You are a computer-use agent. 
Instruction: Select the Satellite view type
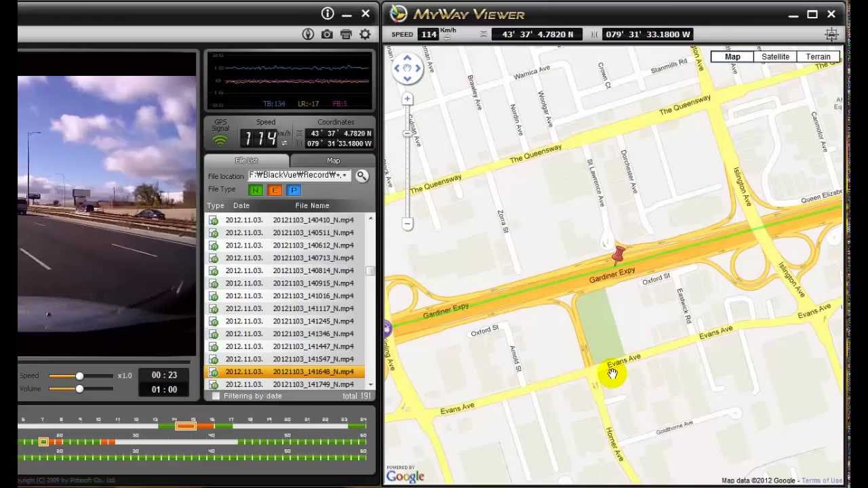(775, 57)
